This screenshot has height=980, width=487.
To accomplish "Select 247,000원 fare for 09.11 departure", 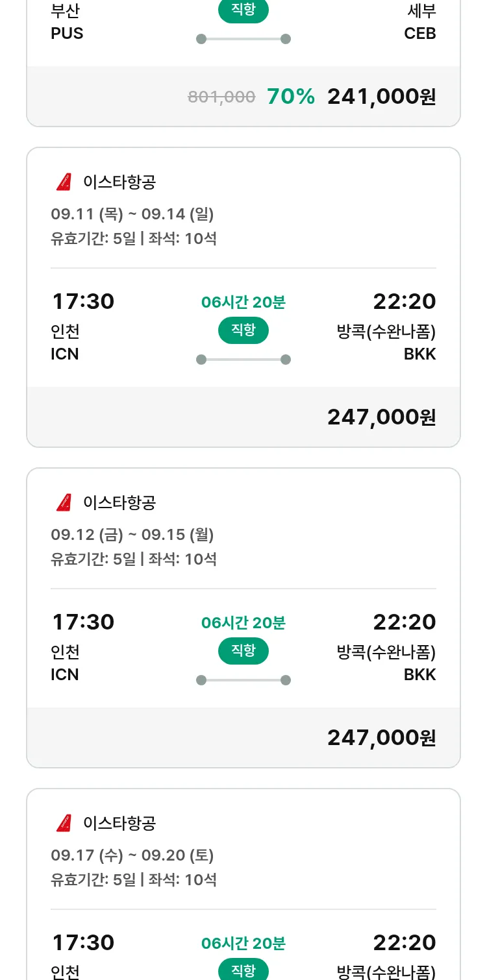I will coord(381,417).
